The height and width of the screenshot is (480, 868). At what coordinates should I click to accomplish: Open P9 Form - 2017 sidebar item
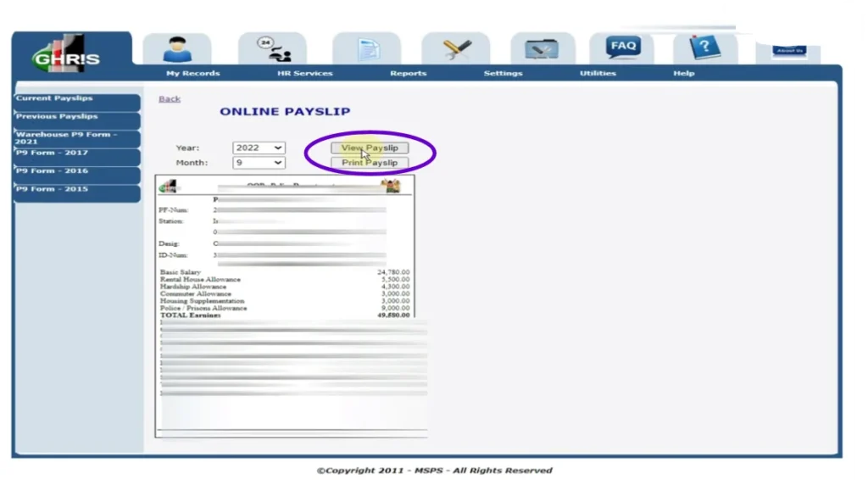(77, 153)
